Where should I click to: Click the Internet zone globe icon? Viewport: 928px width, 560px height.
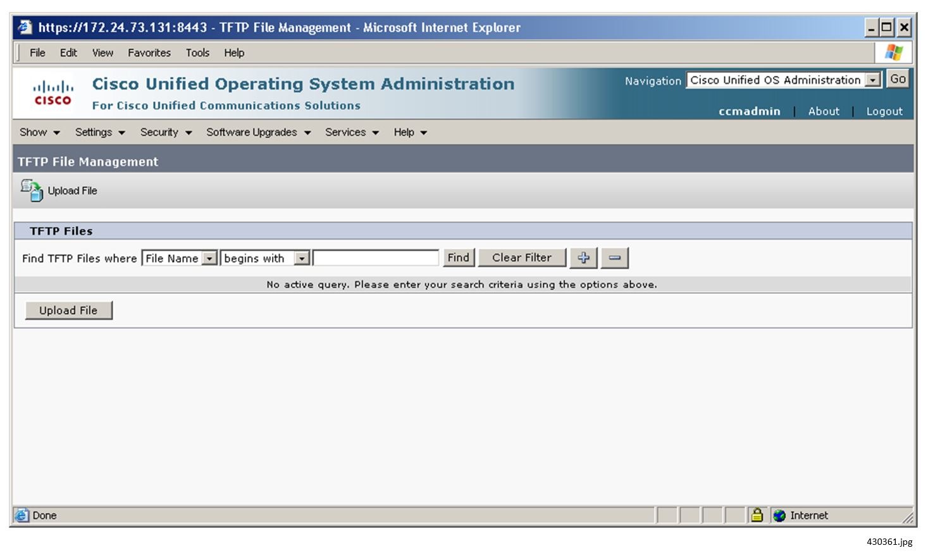[x=779, y=516]
